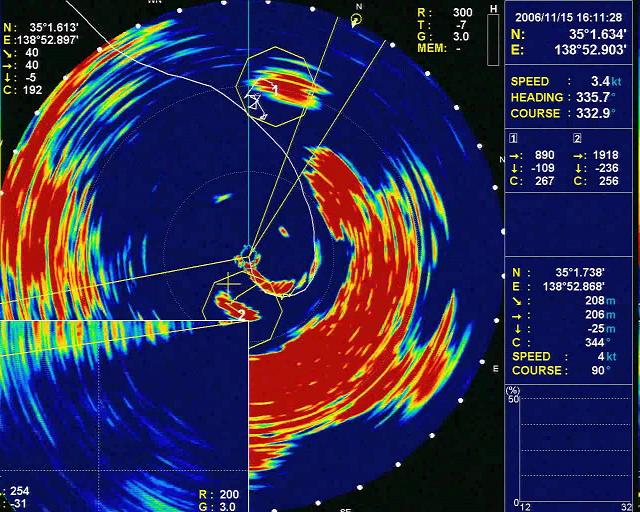Click the inset gain G: 3.0 below R: 200

point(218,507)
